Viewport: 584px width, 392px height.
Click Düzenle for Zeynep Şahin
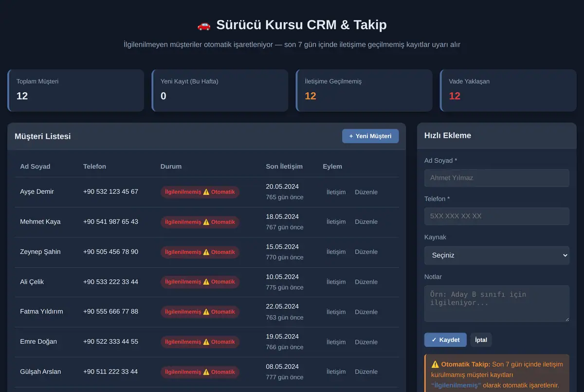click(x=366, y=252)
